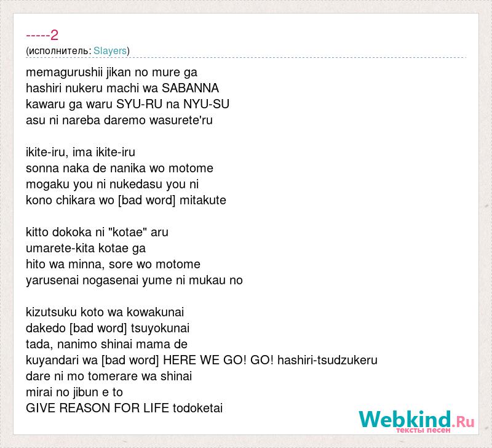The image size is (492, 448).
Task: Open the Webkind.Ru logo
Action: (x=416, y=420)
